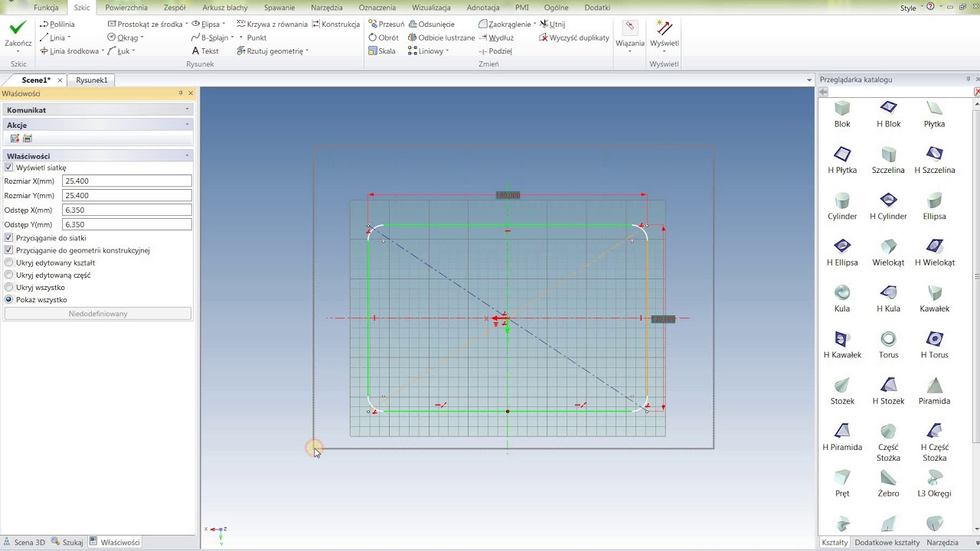Open the Wiązania tool
This screenshot has width=980, height=551.
(630, 34)
